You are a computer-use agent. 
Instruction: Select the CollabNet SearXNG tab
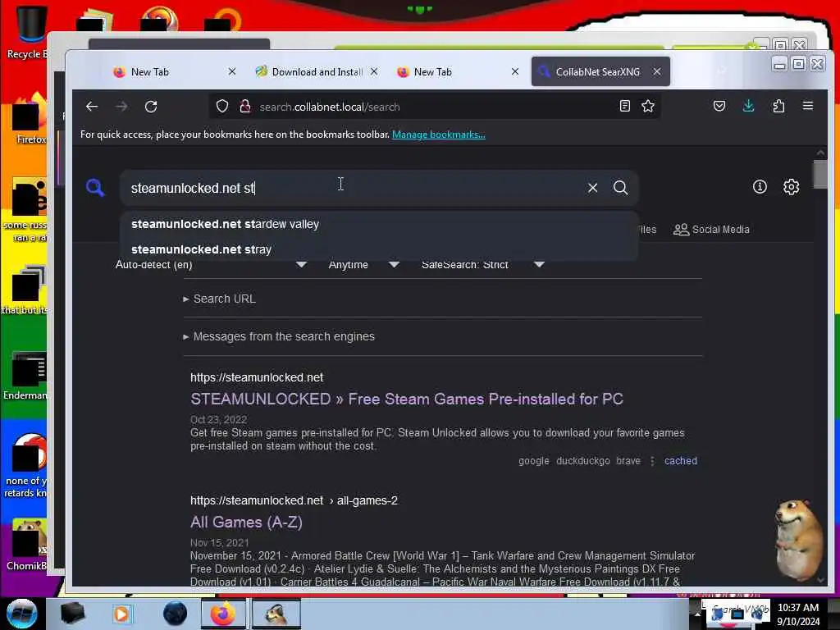tap(600, 72)
